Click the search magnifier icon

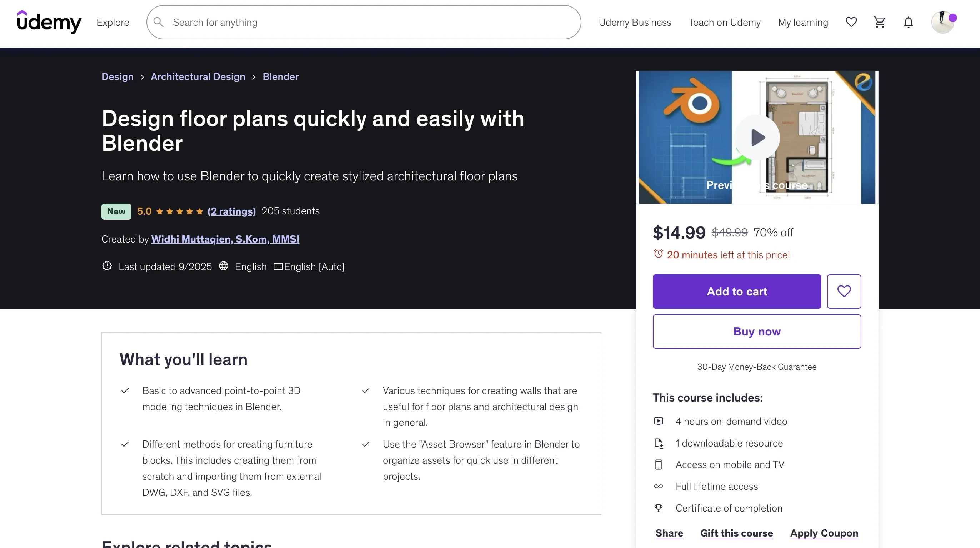click(x=159, y=22)
